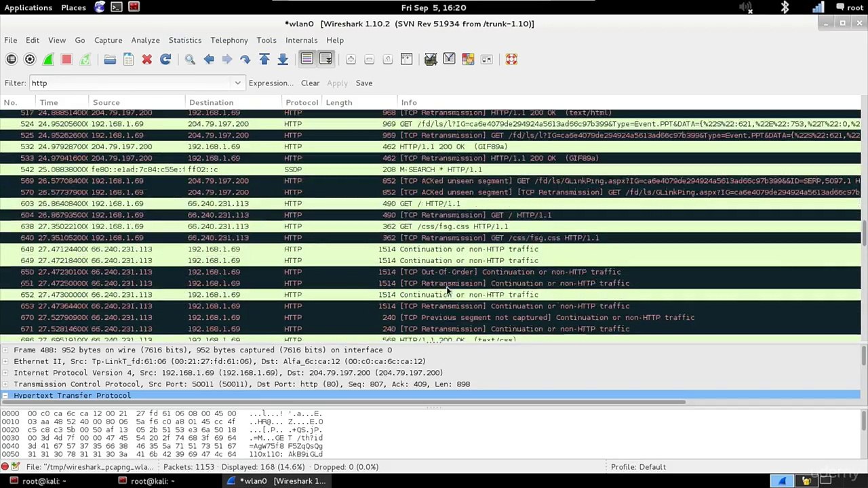
Task: Open the Telephony menu
Action: tap(229, 40)
